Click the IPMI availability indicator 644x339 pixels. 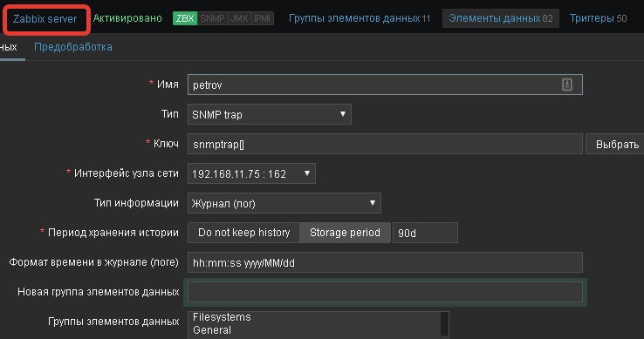pos(262,18)
